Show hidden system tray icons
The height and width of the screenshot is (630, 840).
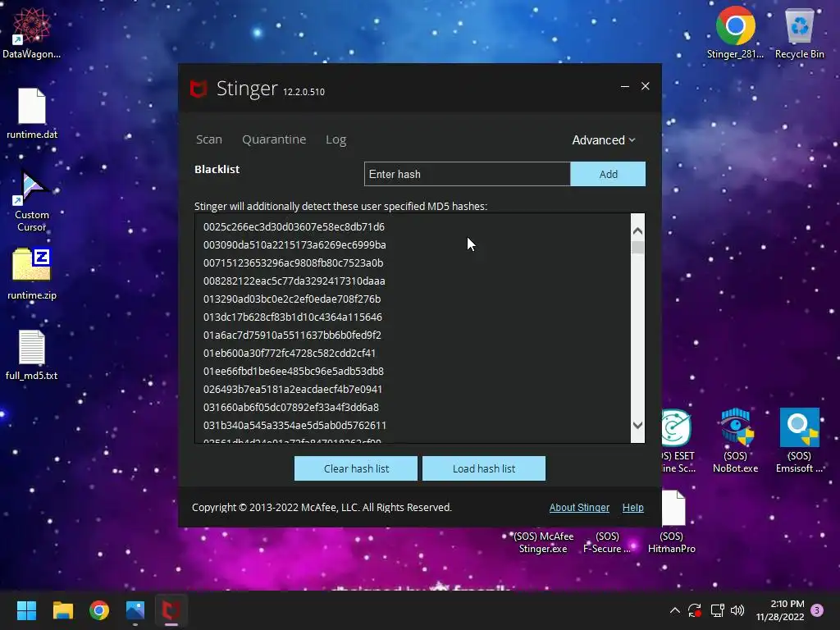coord(675,610)
